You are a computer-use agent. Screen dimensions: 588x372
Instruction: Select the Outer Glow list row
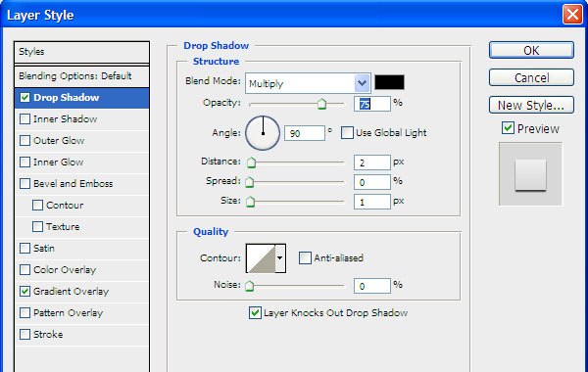tap(81, 141)
